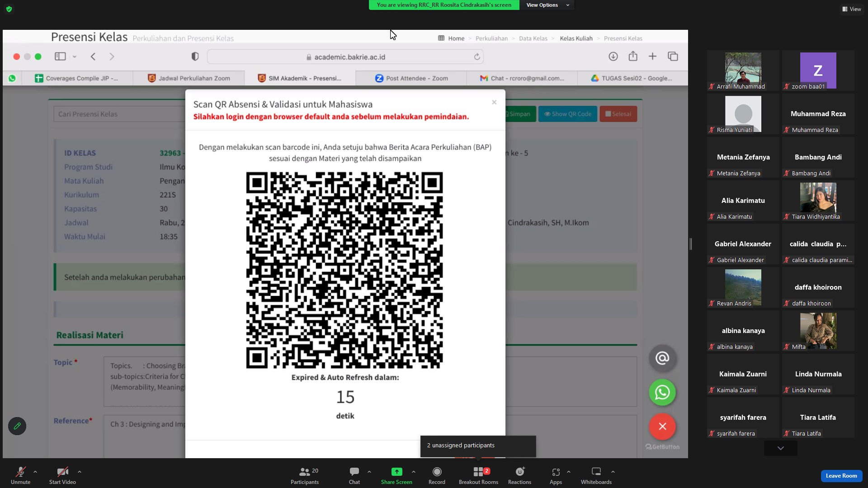This screenshot has width=868, height=488.
Task: Expand Apps options arrow
Action: point(569,472)
